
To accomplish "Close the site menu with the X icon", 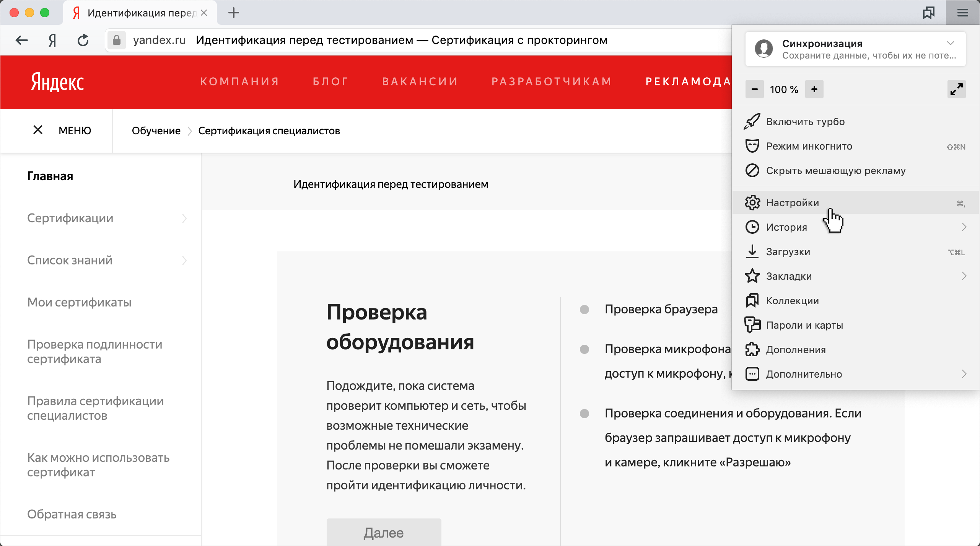I will coord(37,130).
